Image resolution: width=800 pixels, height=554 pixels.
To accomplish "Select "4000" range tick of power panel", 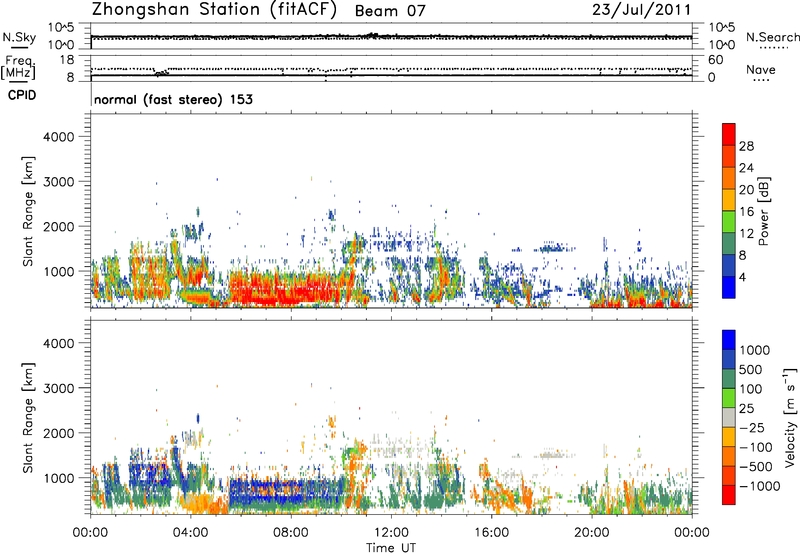I will [58, 137].
